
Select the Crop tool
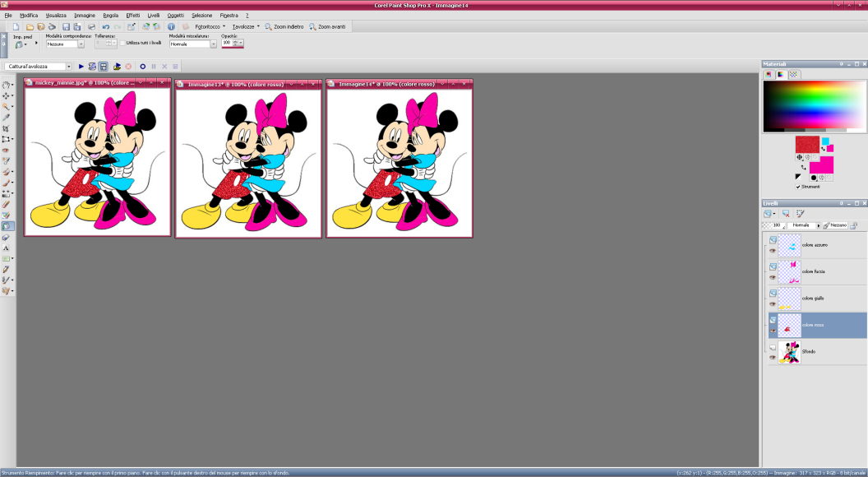pyautogui.click(x=6, y=128)
